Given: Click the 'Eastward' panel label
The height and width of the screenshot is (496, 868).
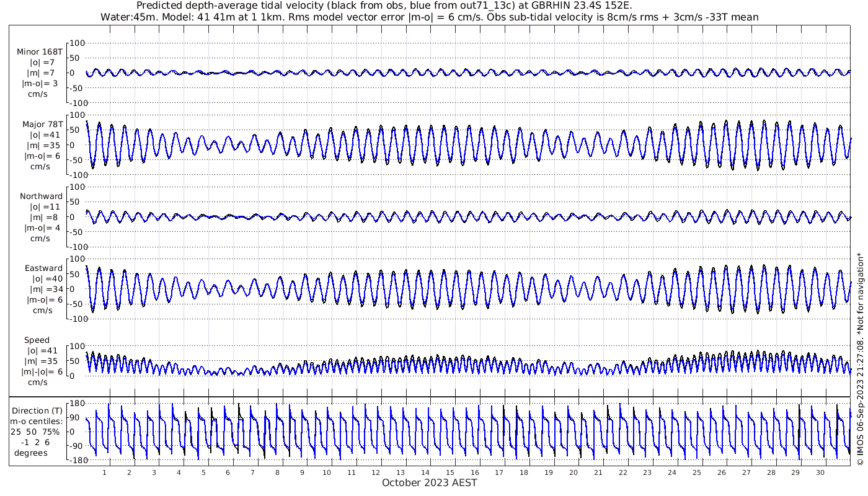Looking at the screenshot, I should (x=43, y=268).
